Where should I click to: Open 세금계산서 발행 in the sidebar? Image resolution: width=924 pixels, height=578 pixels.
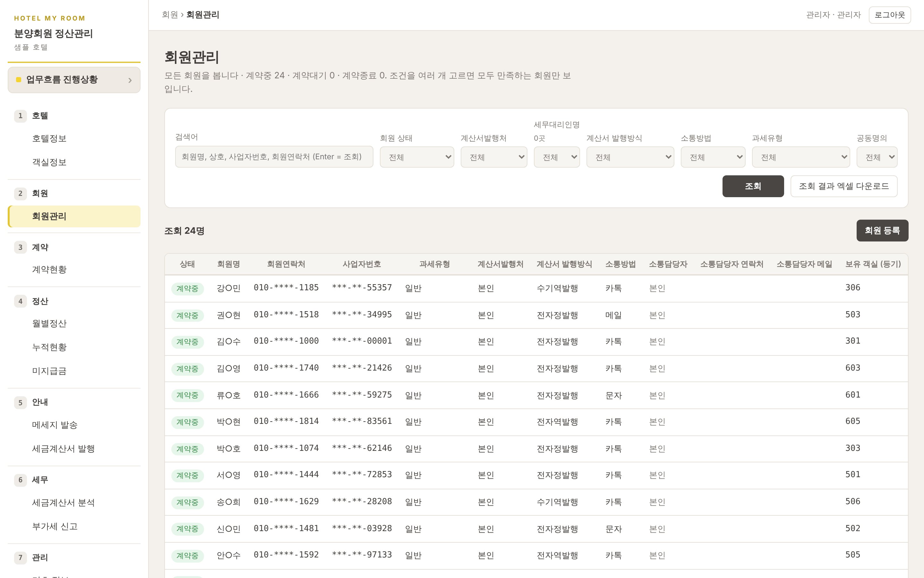[63, 448]
